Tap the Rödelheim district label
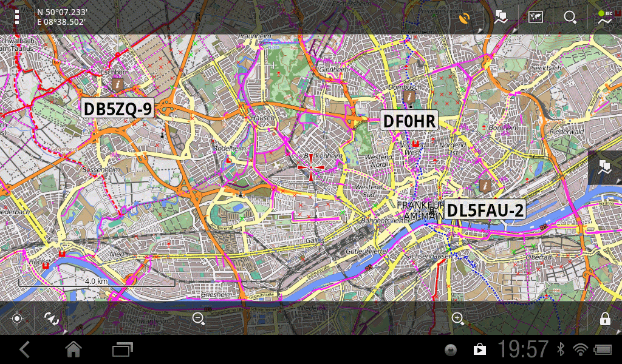Screen dimensions: 622x364 (230, 148)
